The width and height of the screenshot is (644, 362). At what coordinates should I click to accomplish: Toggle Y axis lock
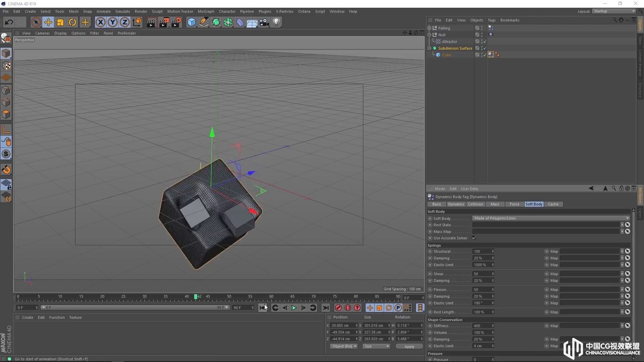pos(113,22)
